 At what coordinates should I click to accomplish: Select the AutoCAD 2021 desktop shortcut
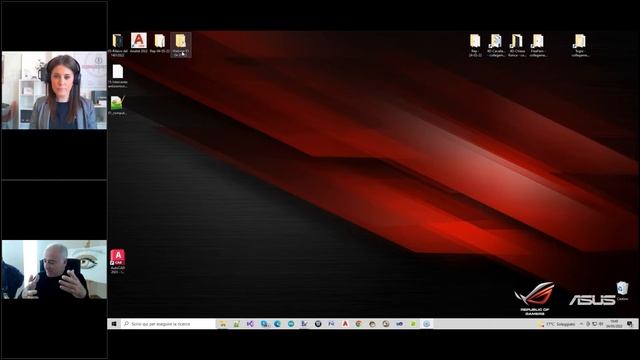118,261
